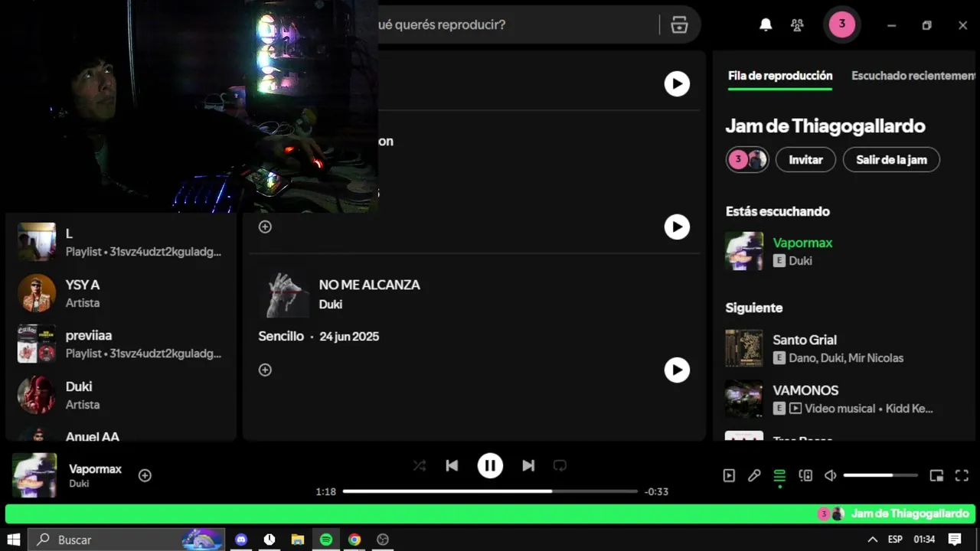Skip to next track

coord(528,465)
